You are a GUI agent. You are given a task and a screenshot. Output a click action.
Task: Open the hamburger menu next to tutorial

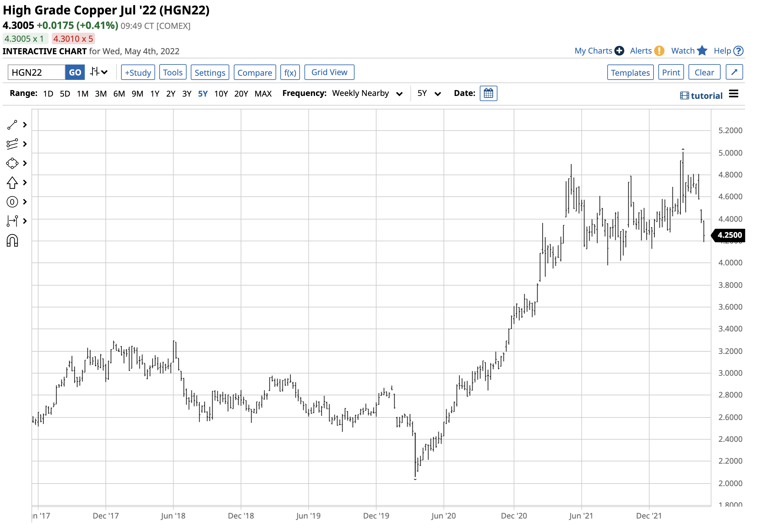(734, 94)
